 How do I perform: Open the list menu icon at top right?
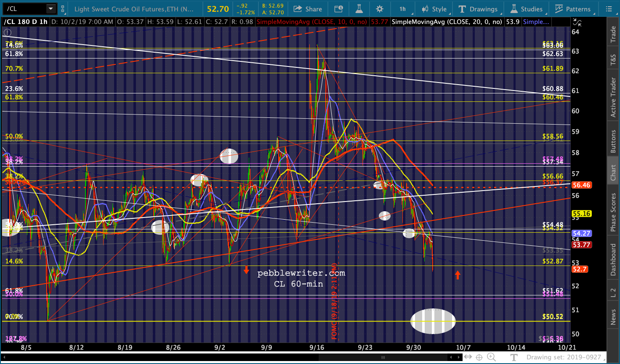(x=609, y=9)
